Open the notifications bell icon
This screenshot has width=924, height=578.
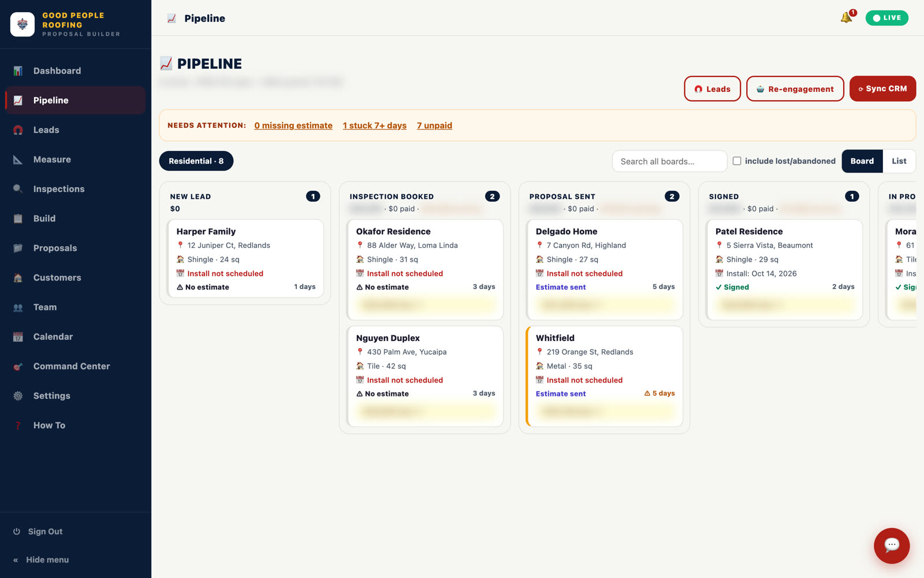(847, 17)
